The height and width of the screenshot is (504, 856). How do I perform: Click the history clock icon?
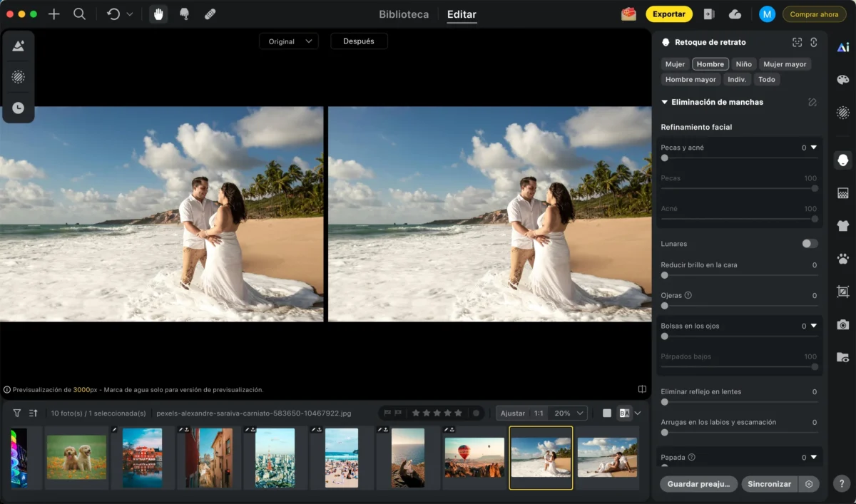[19, 108]
